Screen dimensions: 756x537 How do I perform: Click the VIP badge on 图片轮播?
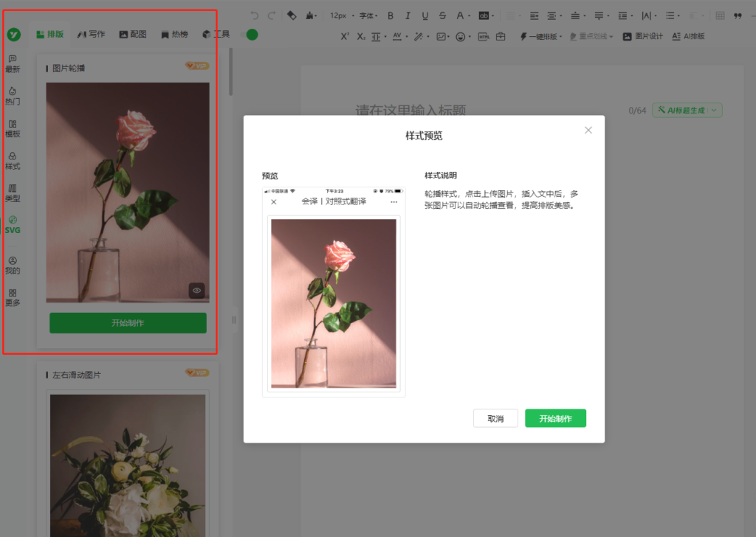tap(197, 66)
